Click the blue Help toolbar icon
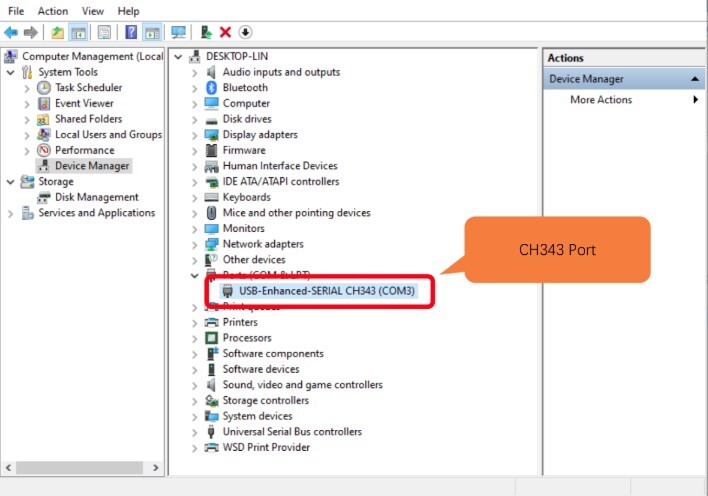708x496 pixels. click(x=131, y=33)
